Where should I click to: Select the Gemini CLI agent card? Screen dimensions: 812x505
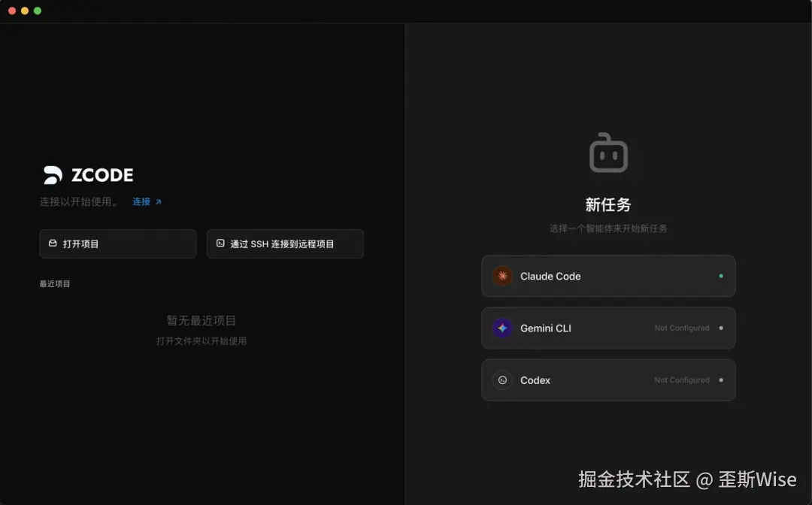[608, 328]
